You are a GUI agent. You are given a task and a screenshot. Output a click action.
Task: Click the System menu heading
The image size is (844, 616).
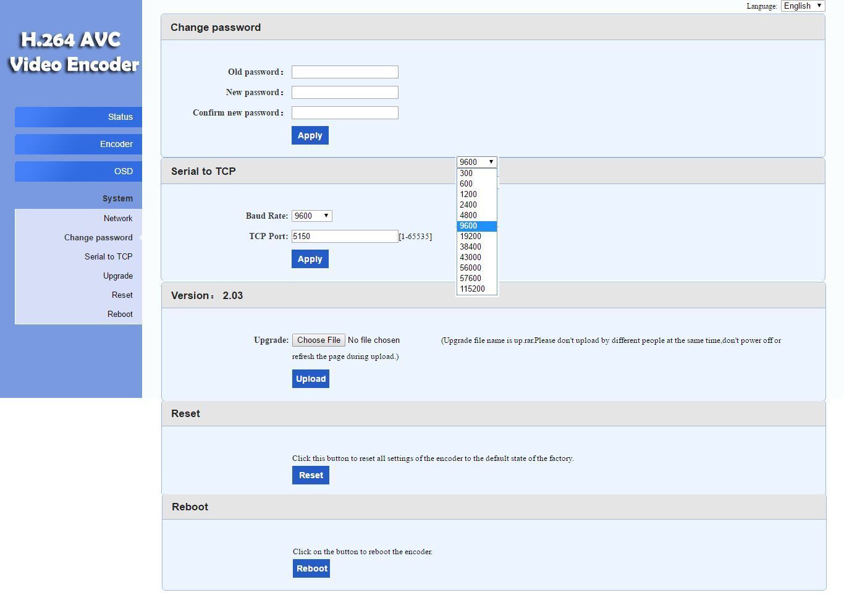[117, 198]
